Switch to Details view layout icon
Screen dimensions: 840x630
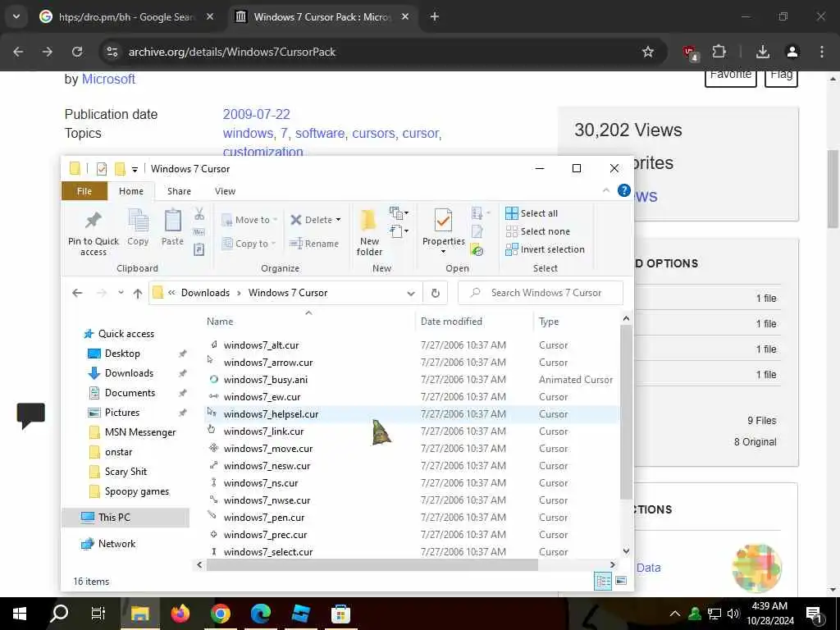click(603, 581)
